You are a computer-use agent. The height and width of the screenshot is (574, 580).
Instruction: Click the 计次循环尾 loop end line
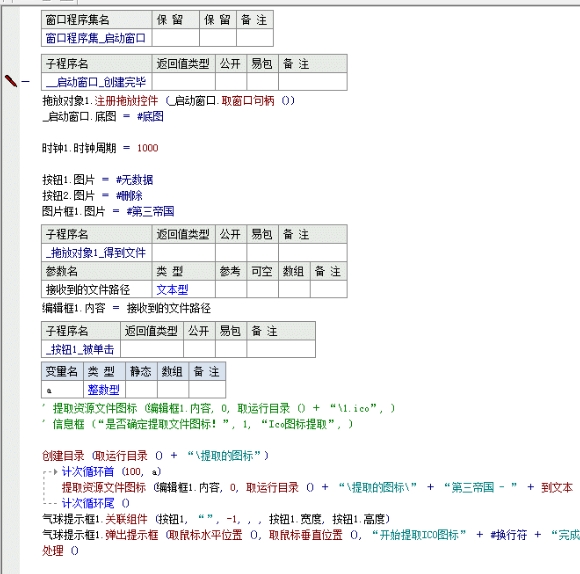(x=96, y=503)
